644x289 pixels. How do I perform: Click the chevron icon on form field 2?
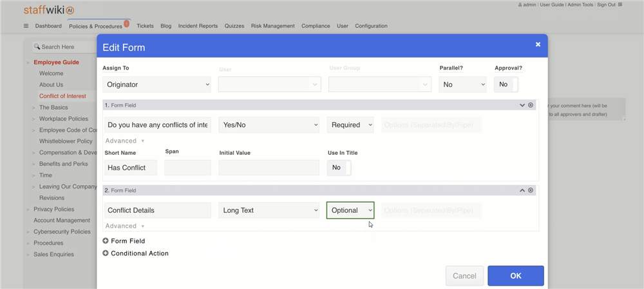click(522, 190)
